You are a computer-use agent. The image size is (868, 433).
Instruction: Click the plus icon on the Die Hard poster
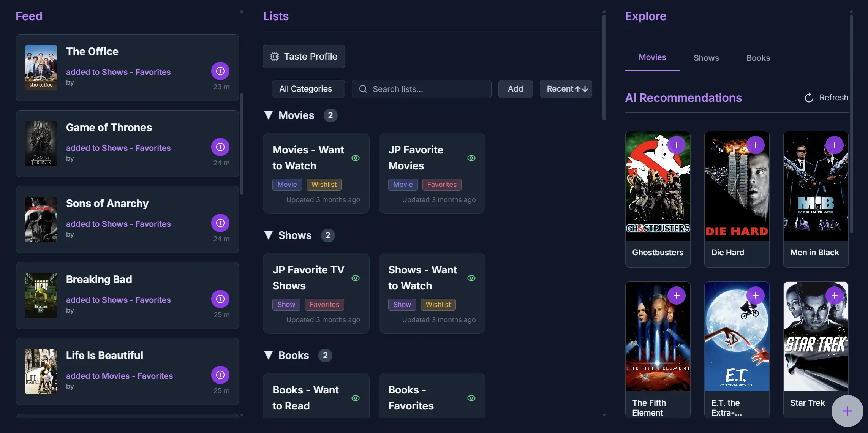[x=756, y=145]
